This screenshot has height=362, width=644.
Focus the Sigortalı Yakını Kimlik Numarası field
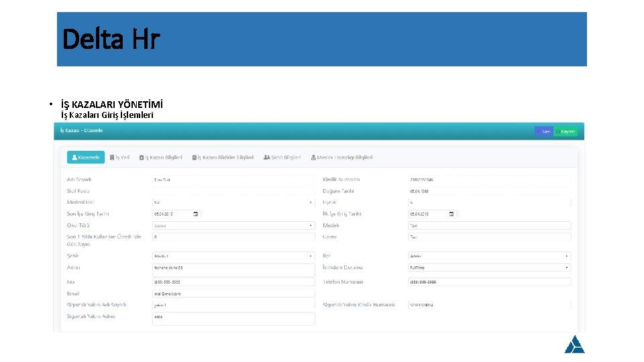click(489, 305)
